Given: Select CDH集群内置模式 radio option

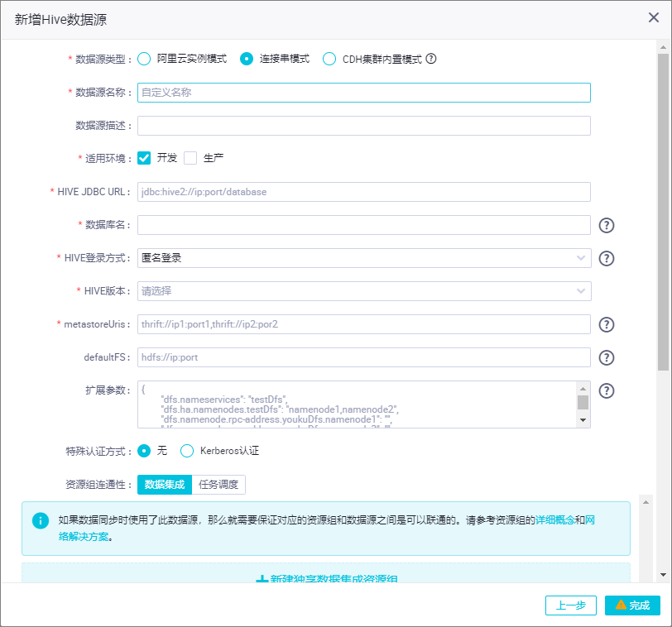Looking at the screenshot, I should (329, 59).
